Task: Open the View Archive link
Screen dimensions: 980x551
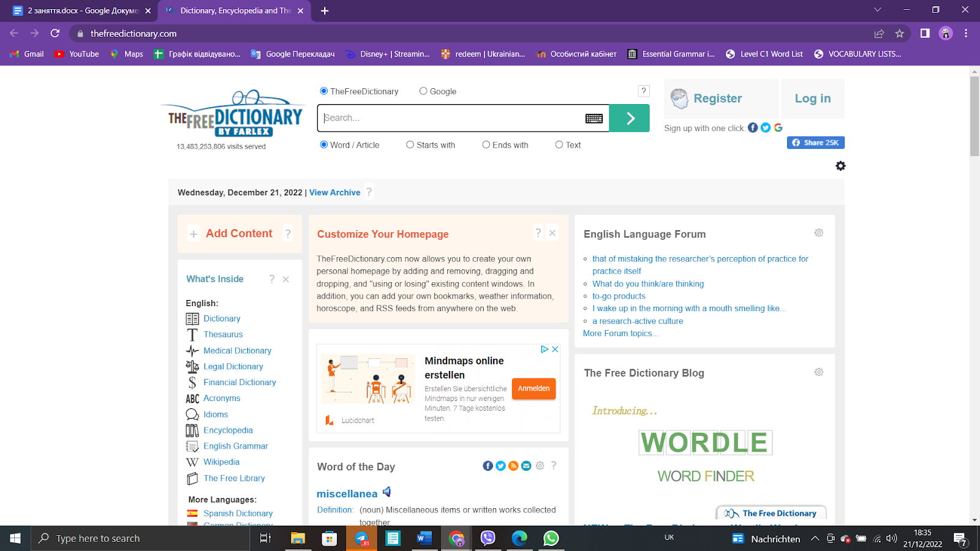Action: (x=334, y=192)
